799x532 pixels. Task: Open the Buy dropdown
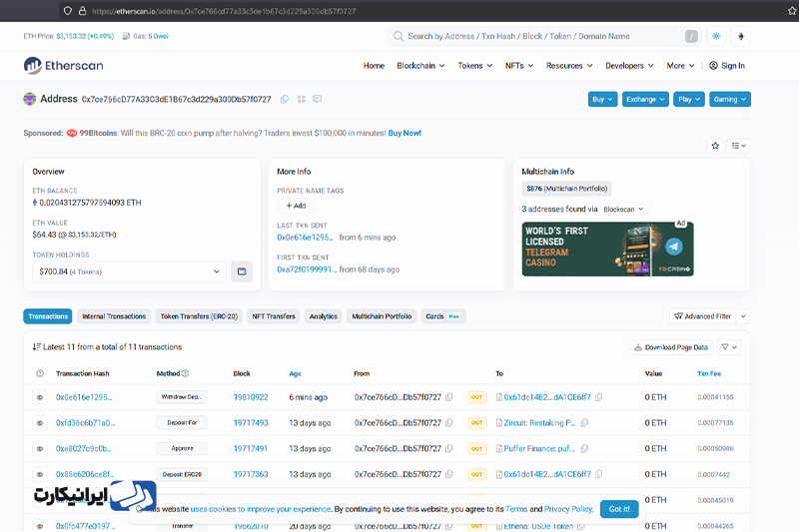coord(602,99)
